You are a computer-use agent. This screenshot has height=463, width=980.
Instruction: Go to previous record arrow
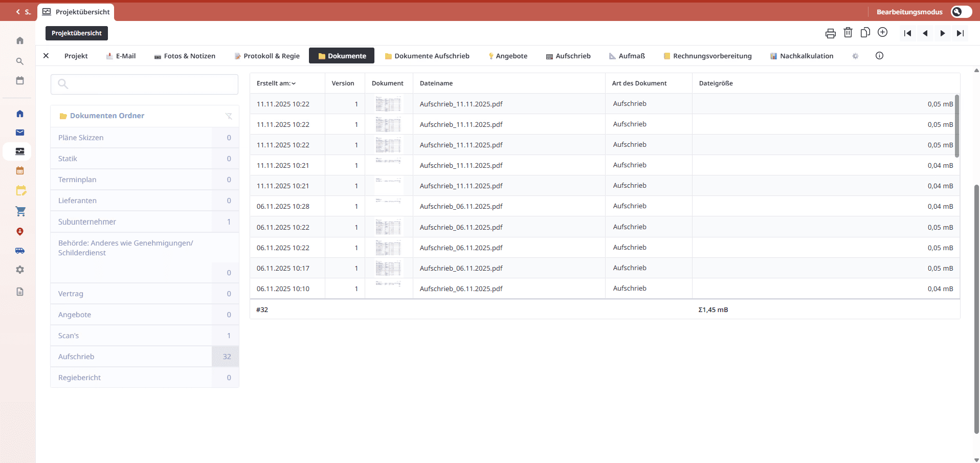point(925,33)
